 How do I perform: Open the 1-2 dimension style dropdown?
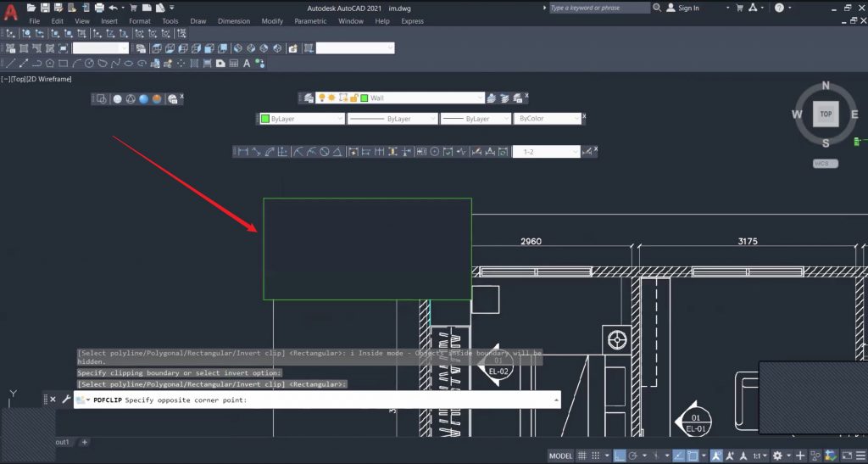pyautogui.click(x=547, y=152)
